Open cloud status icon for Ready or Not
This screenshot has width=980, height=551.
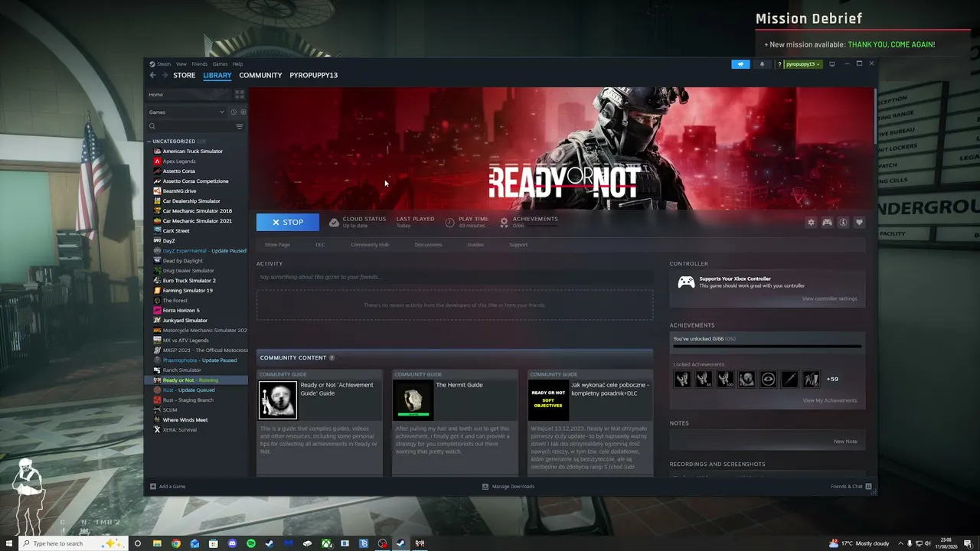[334, 222]
